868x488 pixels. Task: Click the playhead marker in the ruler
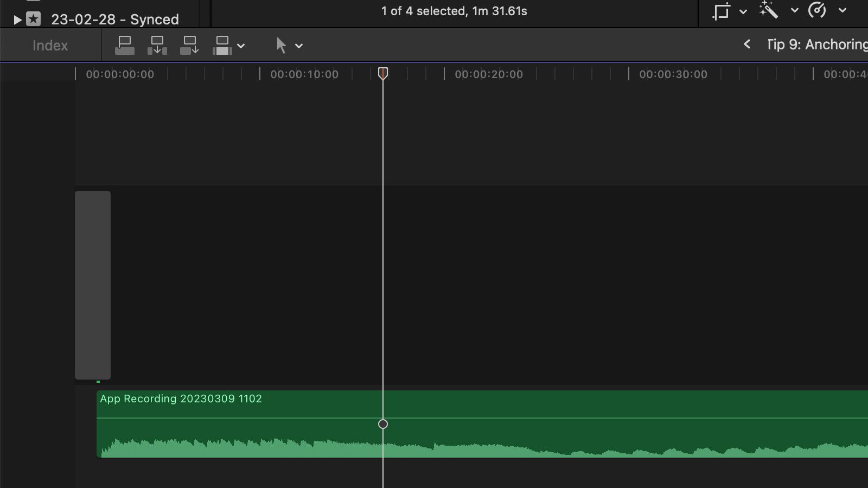coord(384,73)
